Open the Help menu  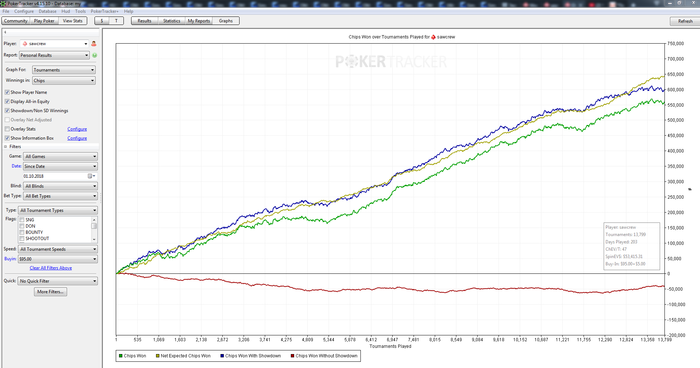coord(129,11)
